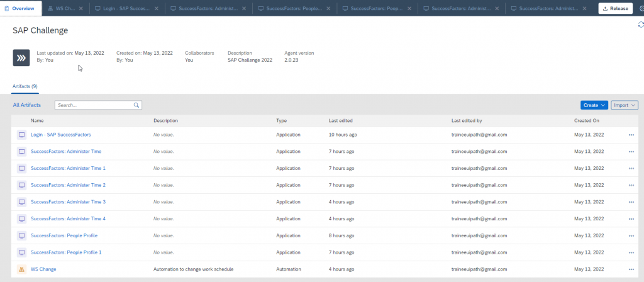Close the SuccessFactors: People... tab

328,8
